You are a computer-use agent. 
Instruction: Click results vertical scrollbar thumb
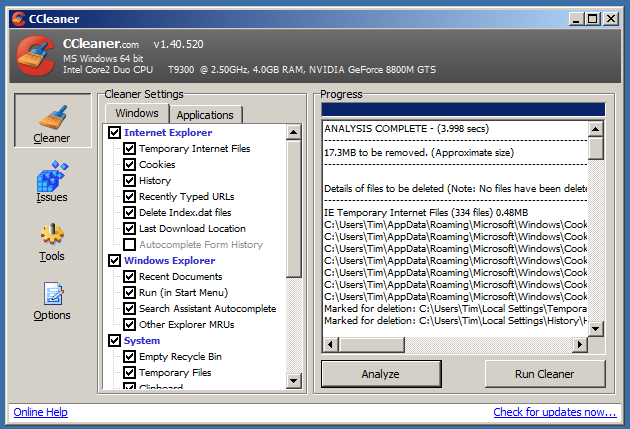[x=595, y=148]
